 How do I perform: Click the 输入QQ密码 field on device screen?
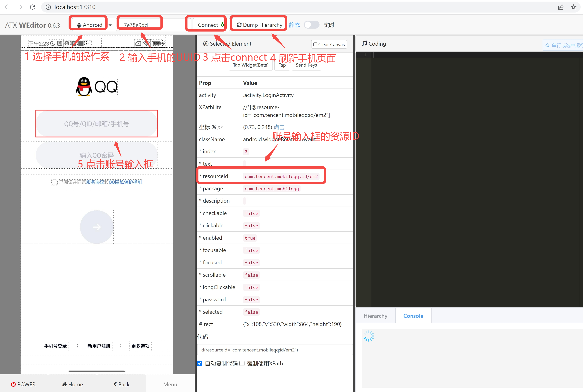coord(97,155)
